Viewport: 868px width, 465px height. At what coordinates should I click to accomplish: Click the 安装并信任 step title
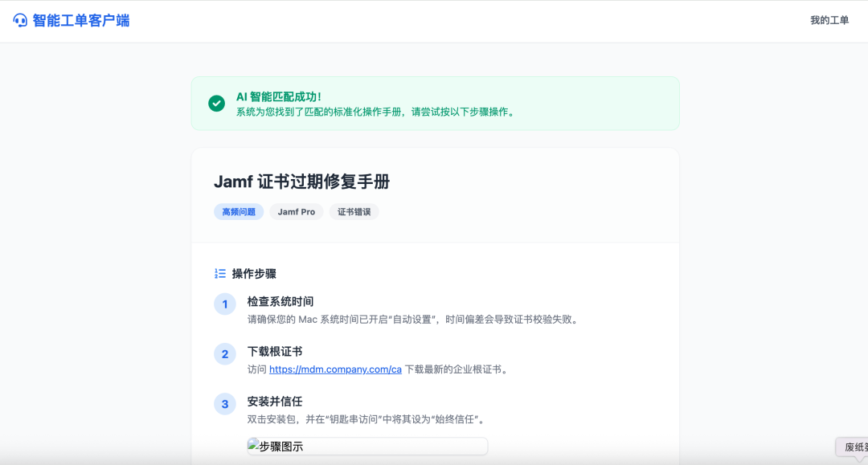coord(275,402)
